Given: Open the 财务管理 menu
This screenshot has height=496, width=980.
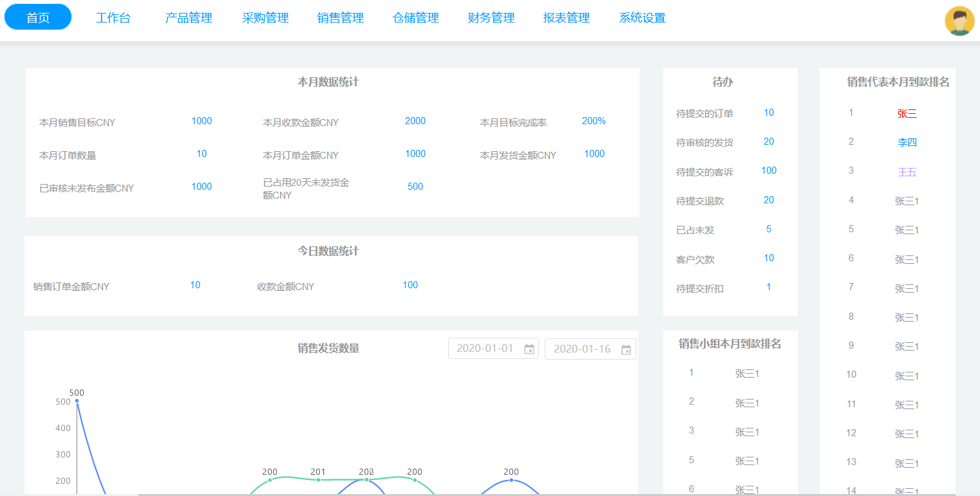Looking at the screenshot, I should (x=491, y=18).
